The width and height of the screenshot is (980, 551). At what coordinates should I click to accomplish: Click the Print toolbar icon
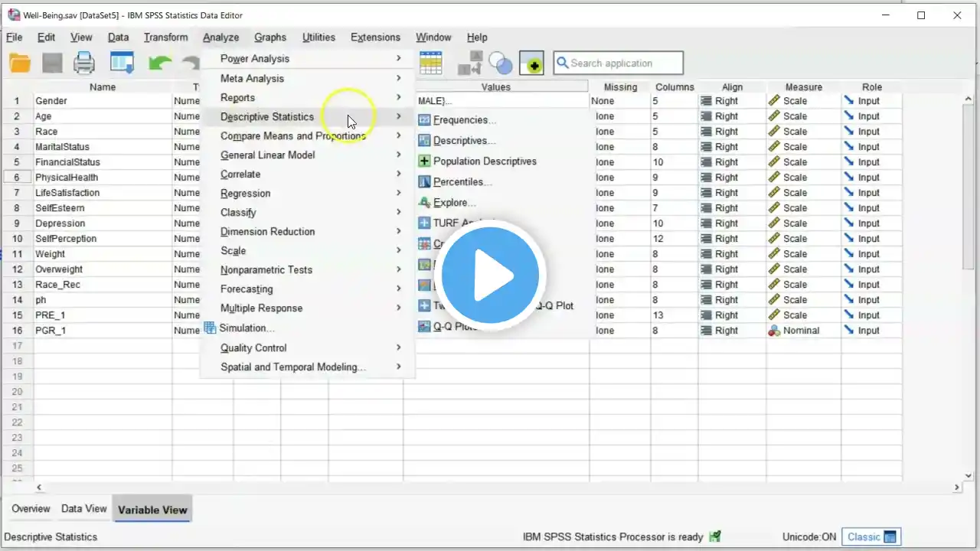[x=83, y=63]
